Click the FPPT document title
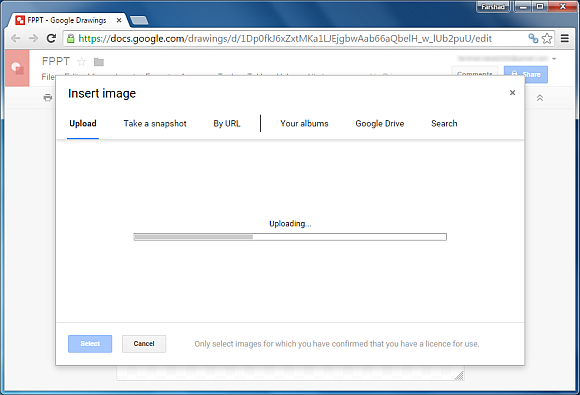The image size is (580, 395). [x=56, y=61]
